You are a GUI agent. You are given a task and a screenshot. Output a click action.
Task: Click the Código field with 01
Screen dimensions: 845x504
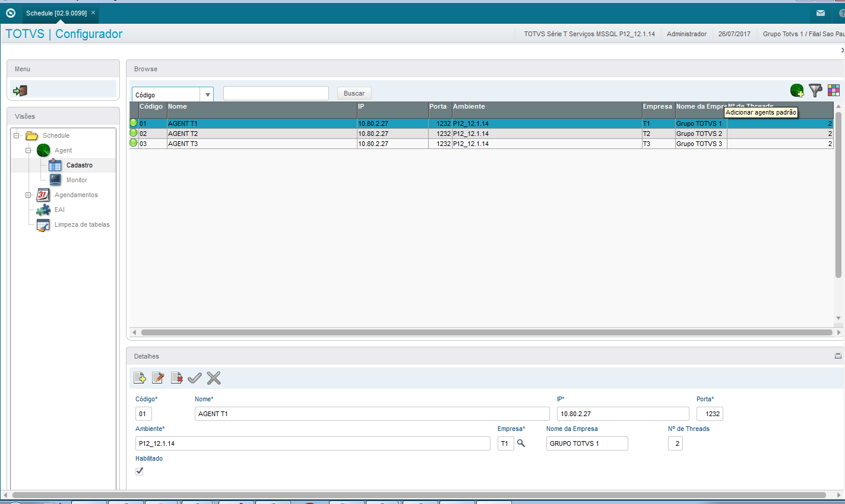click(144, 414)
